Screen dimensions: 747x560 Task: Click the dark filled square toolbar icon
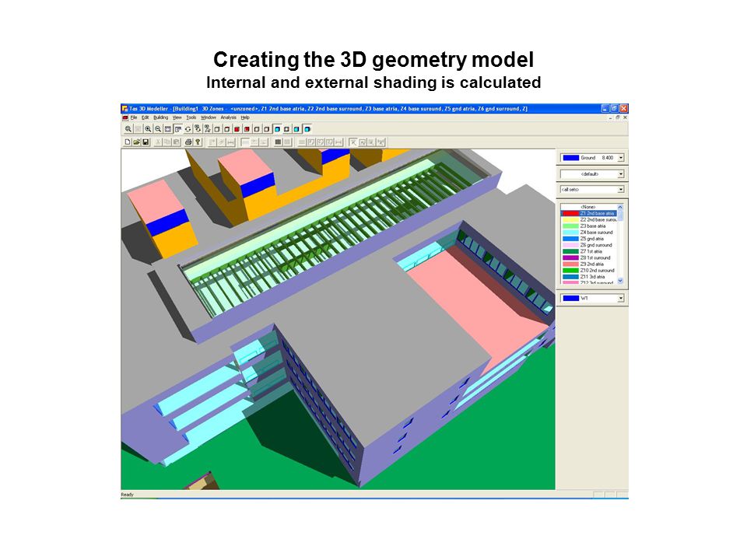(278, 142)
